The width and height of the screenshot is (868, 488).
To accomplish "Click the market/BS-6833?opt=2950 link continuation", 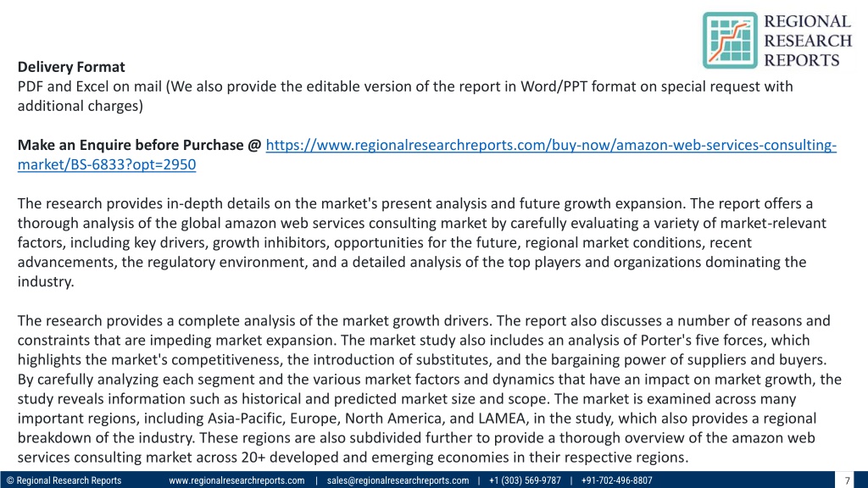I will coord(107,164).
